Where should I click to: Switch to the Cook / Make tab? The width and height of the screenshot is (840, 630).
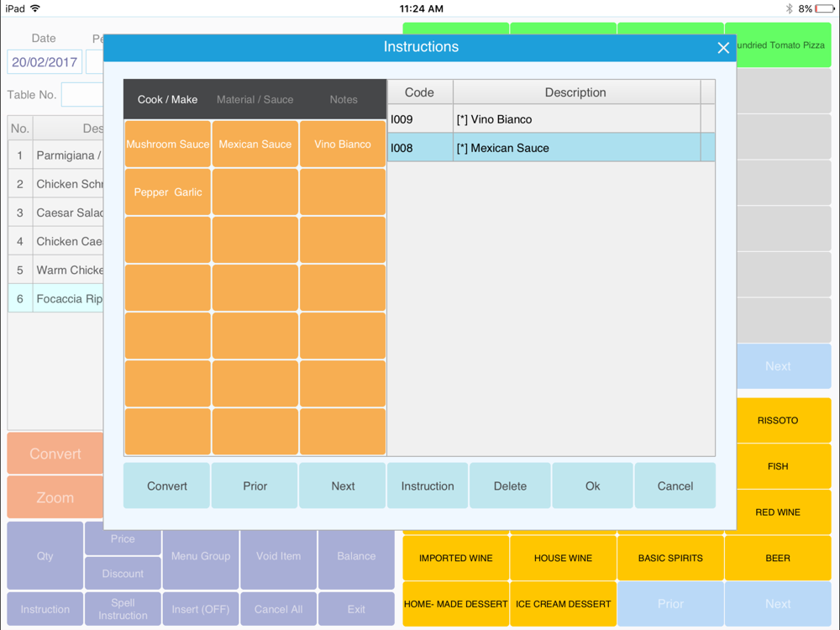[168, 100]
